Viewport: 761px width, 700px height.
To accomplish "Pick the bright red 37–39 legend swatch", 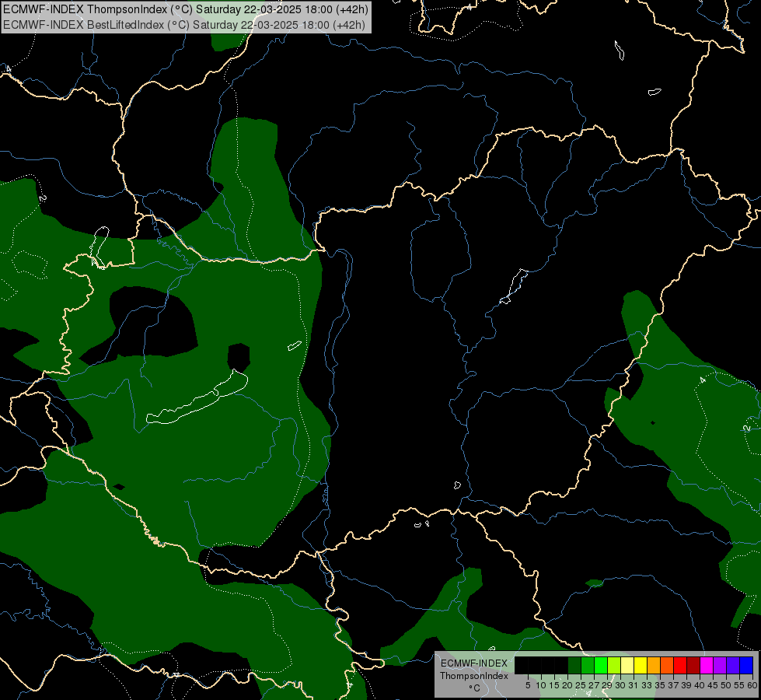I will pos(680,665).
